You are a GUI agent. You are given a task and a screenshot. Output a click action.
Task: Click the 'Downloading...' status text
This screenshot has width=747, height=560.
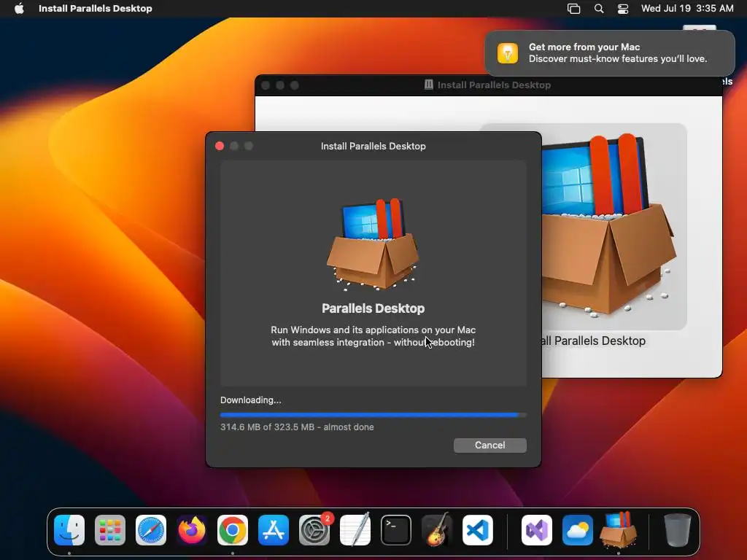[x=251, y=400]
